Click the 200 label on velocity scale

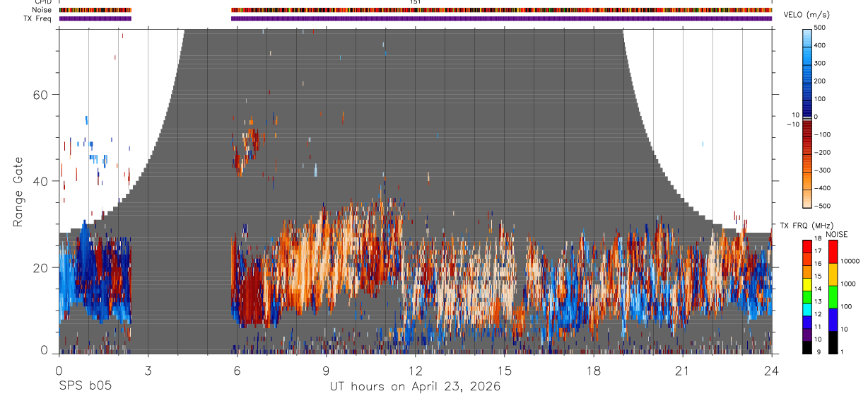(820, 81)
